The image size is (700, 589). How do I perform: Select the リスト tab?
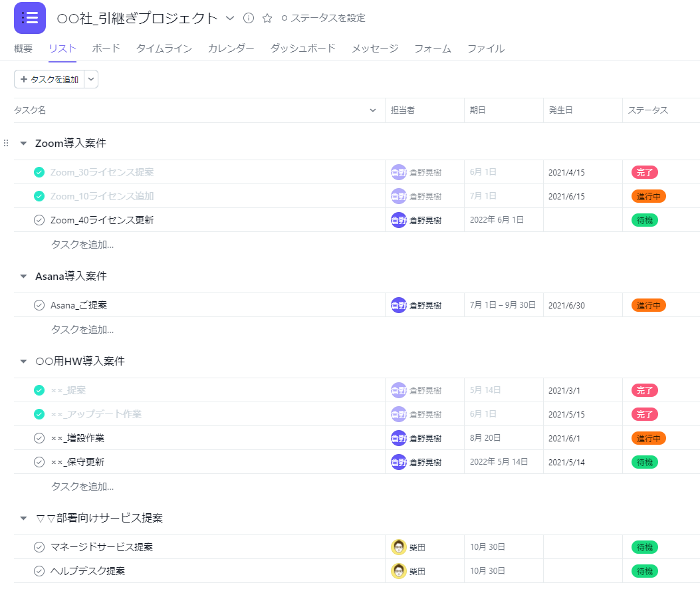click(x=62, y=49)
